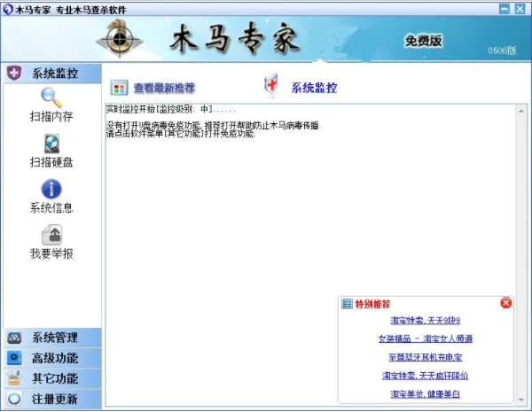Click the app logo in title bar
This screenshot has width=532, height=412.
7,9
